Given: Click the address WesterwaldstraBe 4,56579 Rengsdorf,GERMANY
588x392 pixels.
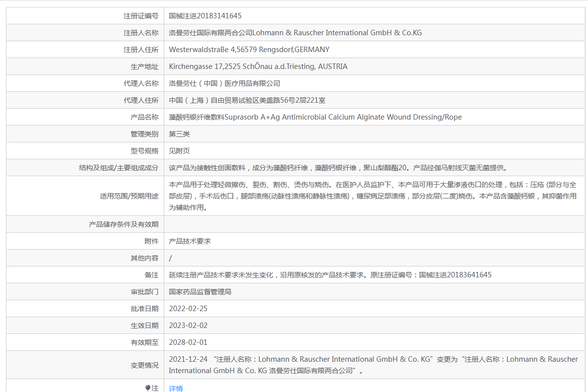Looking at the screenshot, I should tap(249, 50).
